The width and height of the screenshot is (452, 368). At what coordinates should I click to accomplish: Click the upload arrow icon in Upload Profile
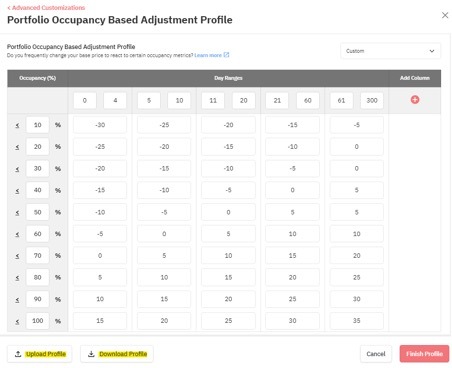(x=18, y=354)
